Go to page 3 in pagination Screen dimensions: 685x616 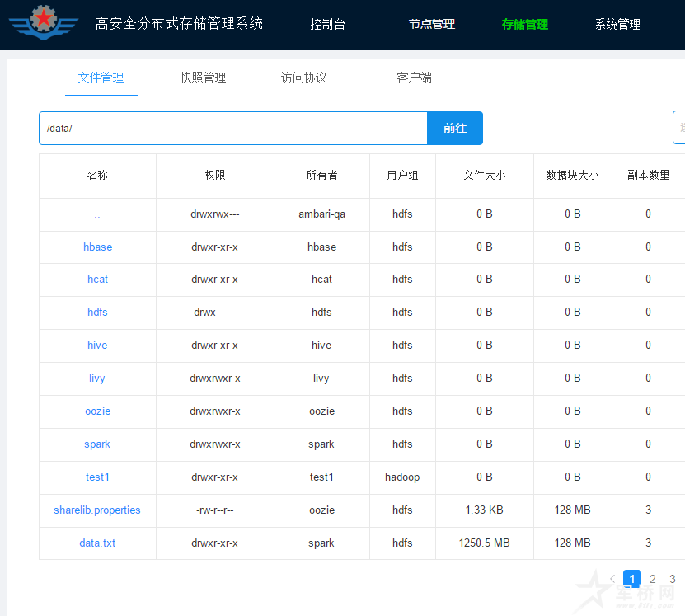pyautogui.click(x=673, y=579)
